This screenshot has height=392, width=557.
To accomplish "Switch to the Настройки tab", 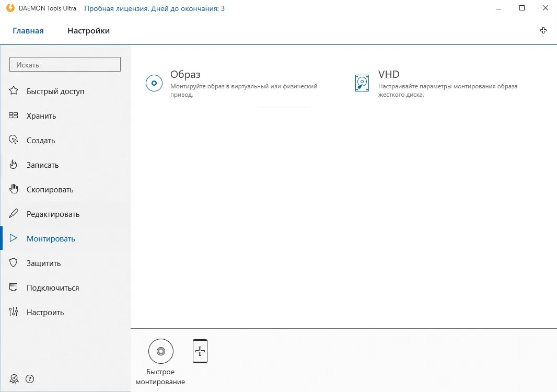I will click(x=88, y=31).
